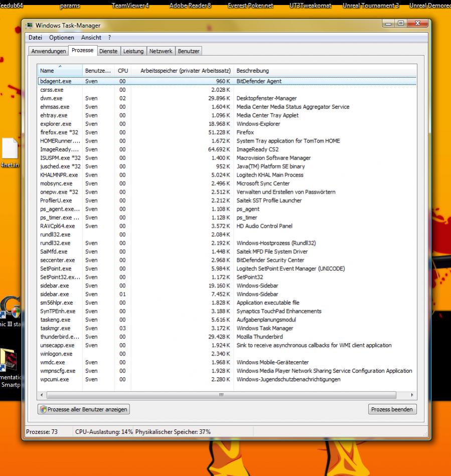Click the TeamViewer 4 desktop label
The width and height of the screenshot is (451, 476).
[x=130, y=6]
